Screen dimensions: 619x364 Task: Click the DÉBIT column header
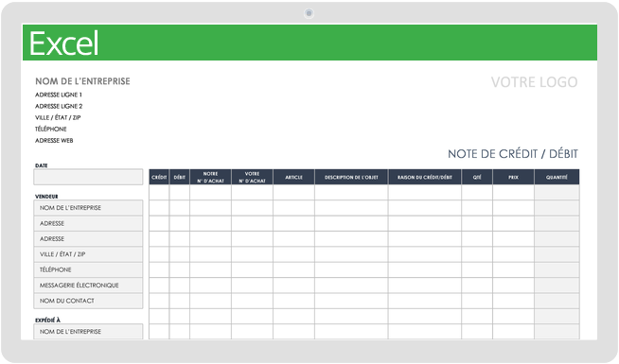180,177
